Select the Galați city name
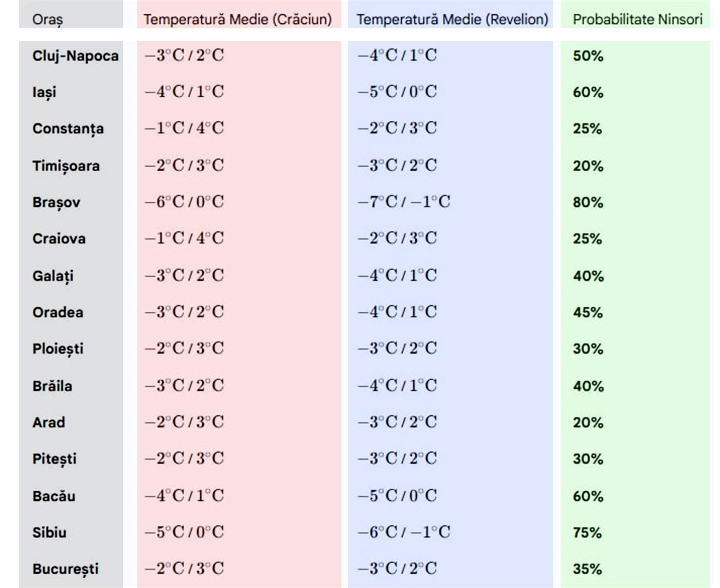 (52, 276)
